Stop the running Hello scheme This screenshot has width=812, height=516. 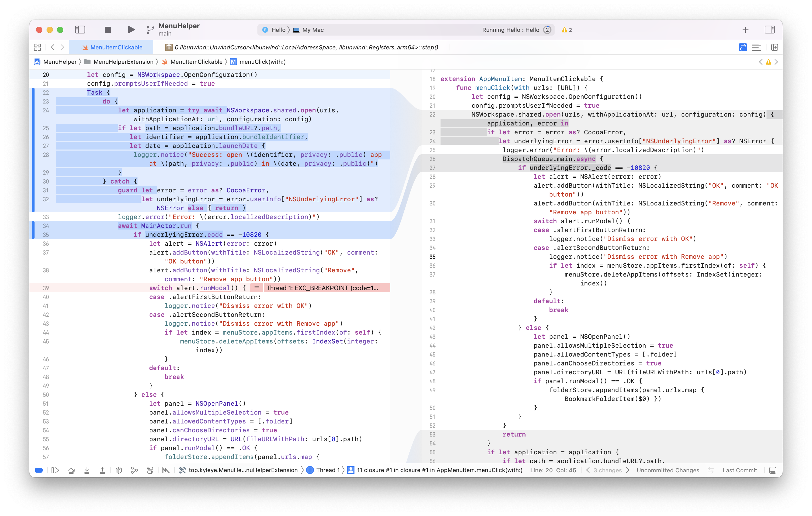[x=108, y=30]
